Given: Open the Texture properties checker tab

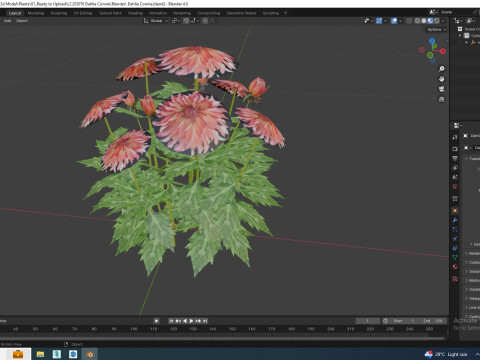Looking at the screenshot, I should pyautogui.click(x=455, y=279).
